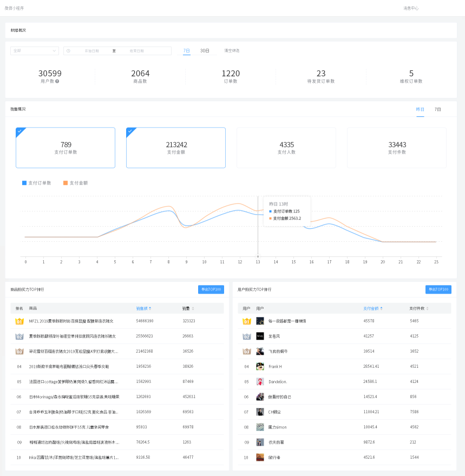This screenshot has height=476, width=465.
Task: Open the 全部 filter dropdown
Action: pos(35,51)
